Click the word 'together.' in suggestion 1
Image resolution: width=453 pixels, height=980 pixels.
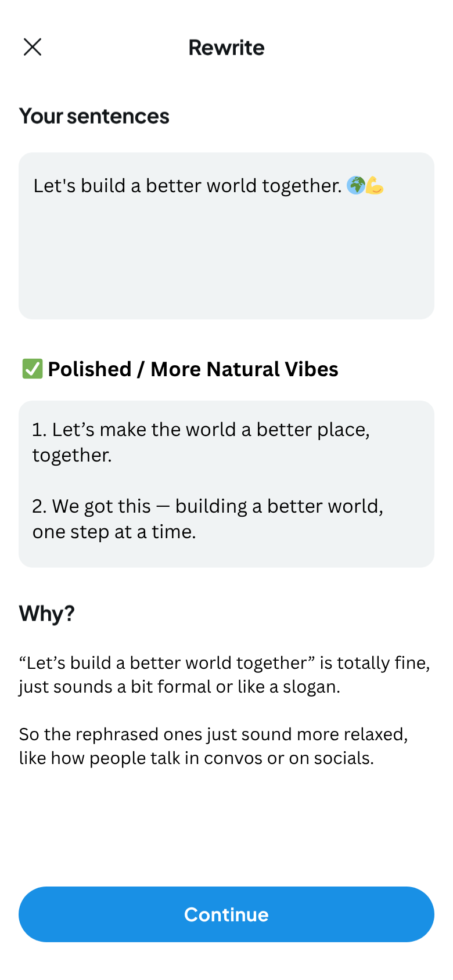coord(72,455)
